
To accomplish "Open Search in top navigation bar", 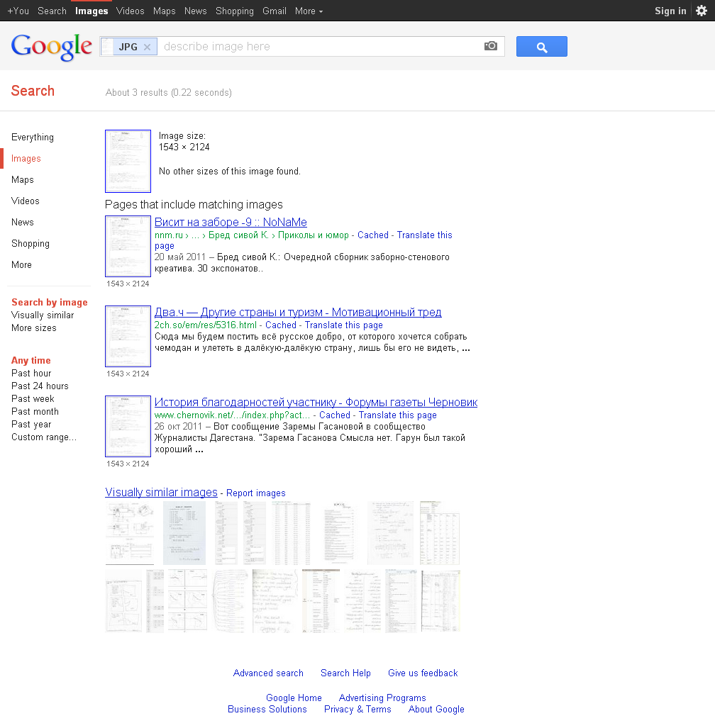I will 52,11.
